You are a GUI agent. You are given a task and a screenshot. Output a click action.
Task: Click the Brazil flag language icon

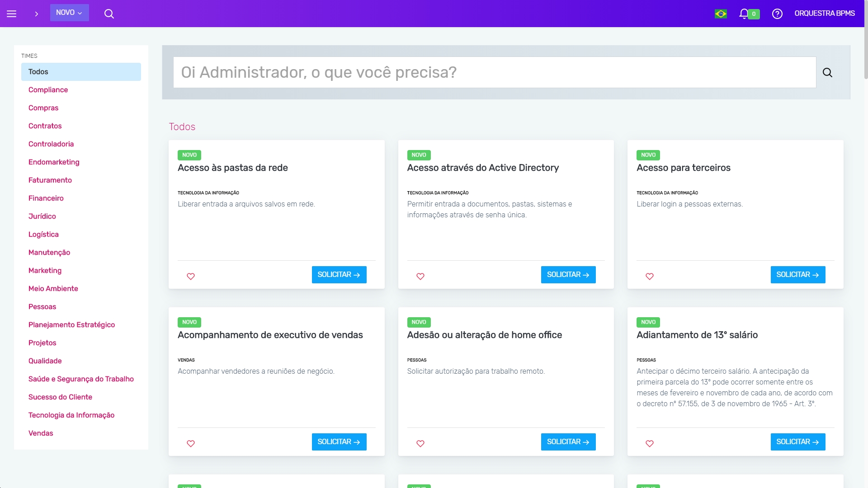(x=721, y=14)
